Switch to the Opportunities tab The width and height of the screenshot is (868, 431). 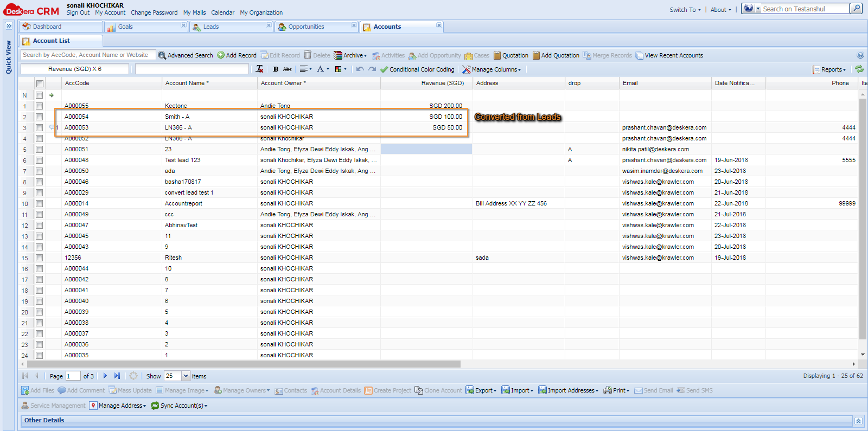(306, 27)
